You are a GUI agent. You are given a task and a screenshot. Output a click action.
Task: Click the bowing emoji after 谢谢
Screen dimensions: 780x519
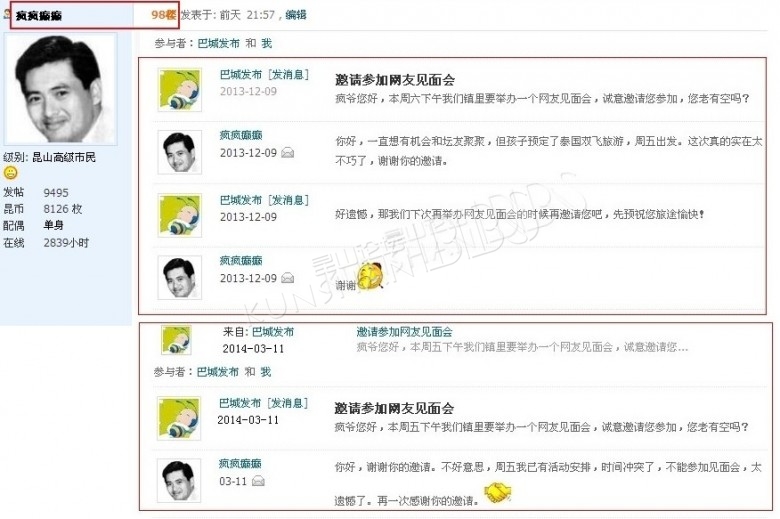[x=371, y=277]
